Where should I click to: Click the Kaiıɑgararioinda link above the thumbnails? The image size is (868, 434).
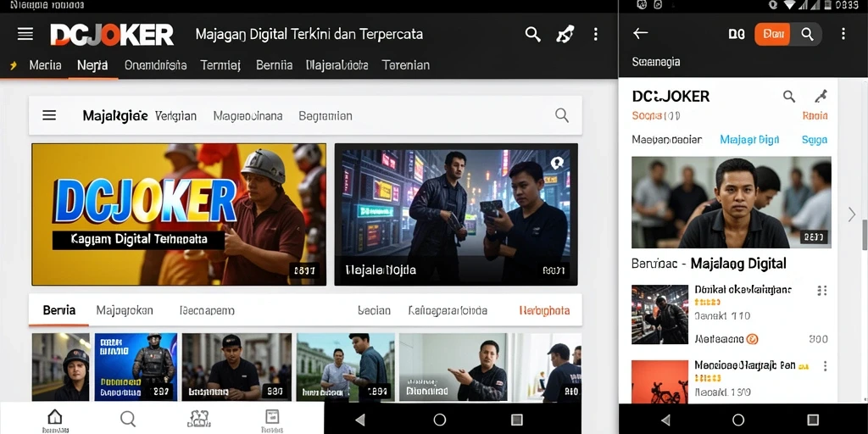click(448, 310)
